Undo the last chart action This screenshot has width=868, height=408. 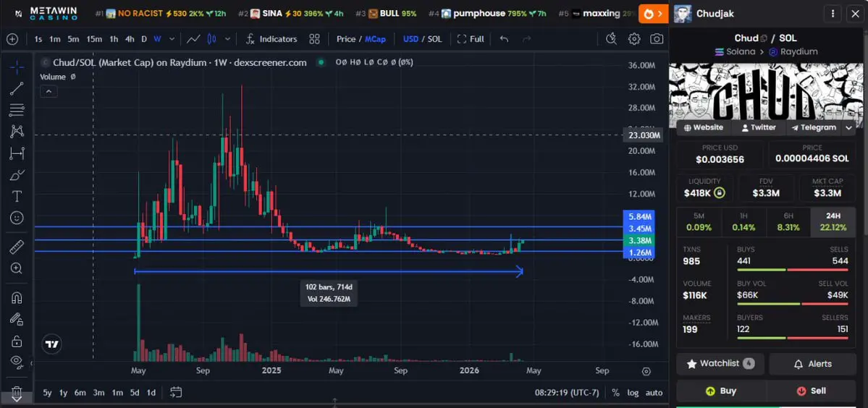(x=504, y=39)
